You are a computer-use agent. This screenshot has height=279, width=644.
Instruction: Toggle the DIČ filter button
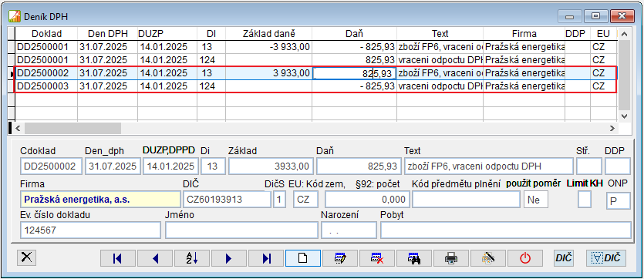pyautogui.click(x=606, y=258)
